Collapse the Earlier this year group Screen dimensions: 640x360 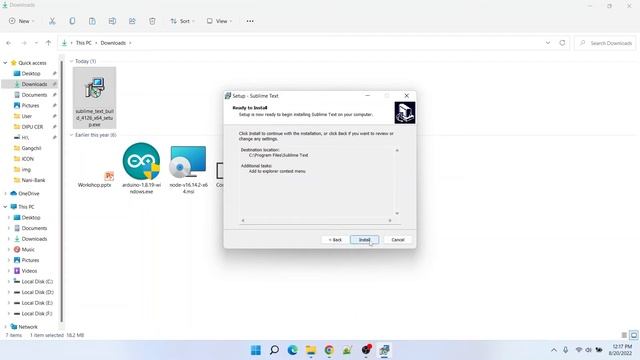tap(71, 135)
